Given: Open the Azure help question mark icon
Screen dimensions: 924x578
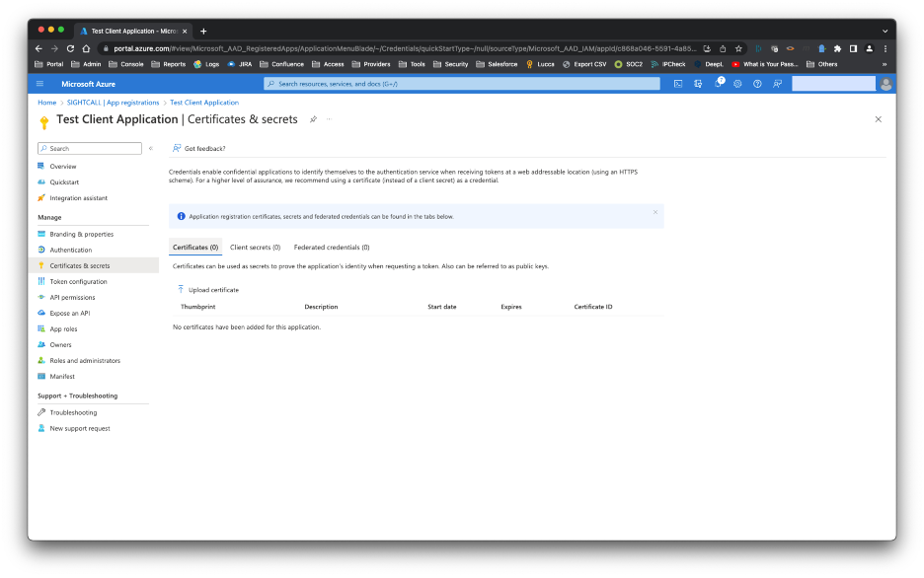Looking at the screenshot, I should pyautogui.click(x=758, y=84).
